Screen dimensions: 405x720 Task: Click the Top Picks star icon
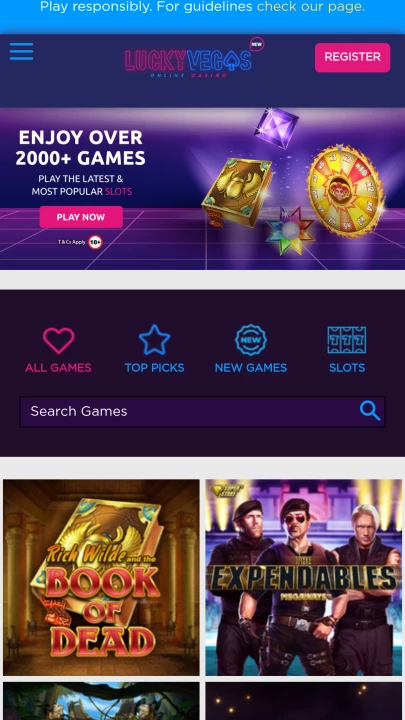tap(154, 340)
